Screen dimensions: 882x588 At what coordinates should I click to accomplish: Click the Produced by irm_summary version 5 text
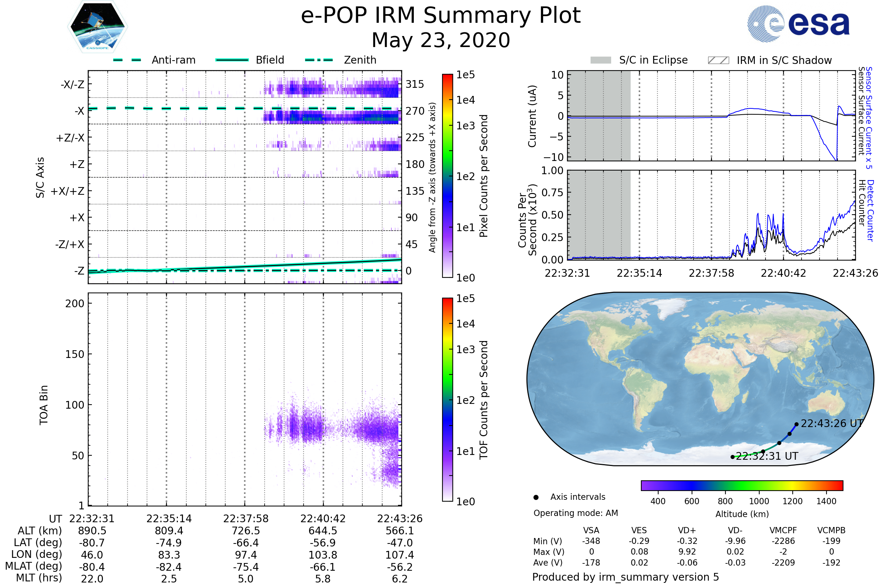tap(625, 577)
